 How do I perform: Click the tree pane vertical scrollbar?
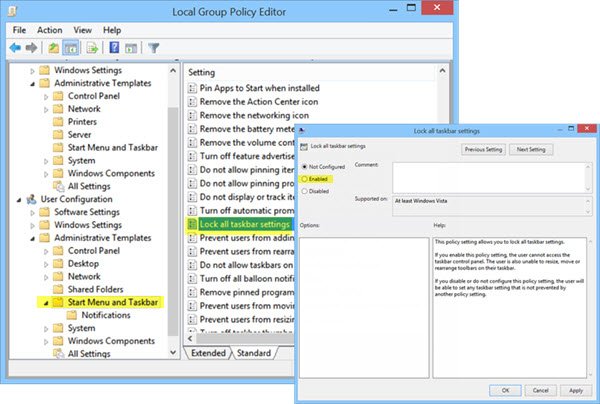173,212
